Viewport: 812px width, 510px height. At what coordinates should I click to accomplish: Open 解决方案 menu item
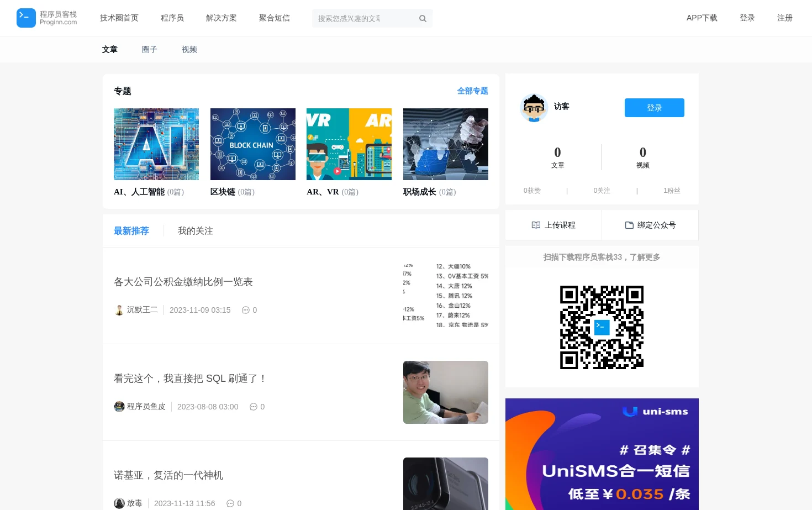pyautogui.click(x=222, y=18)
